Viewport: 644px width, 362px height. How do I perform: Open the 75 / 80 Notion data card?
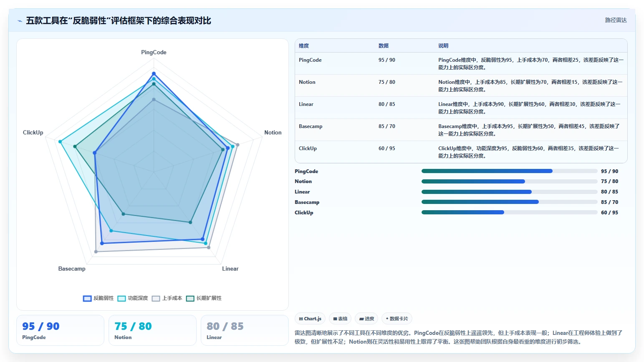152,330
